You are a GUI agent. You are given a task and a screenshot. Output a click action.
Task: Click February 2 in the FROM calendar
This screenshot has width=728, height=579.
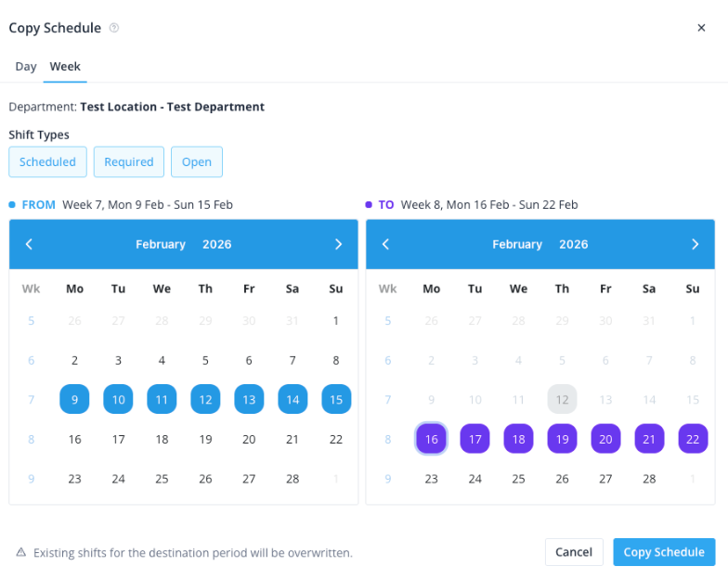(74, 360)
